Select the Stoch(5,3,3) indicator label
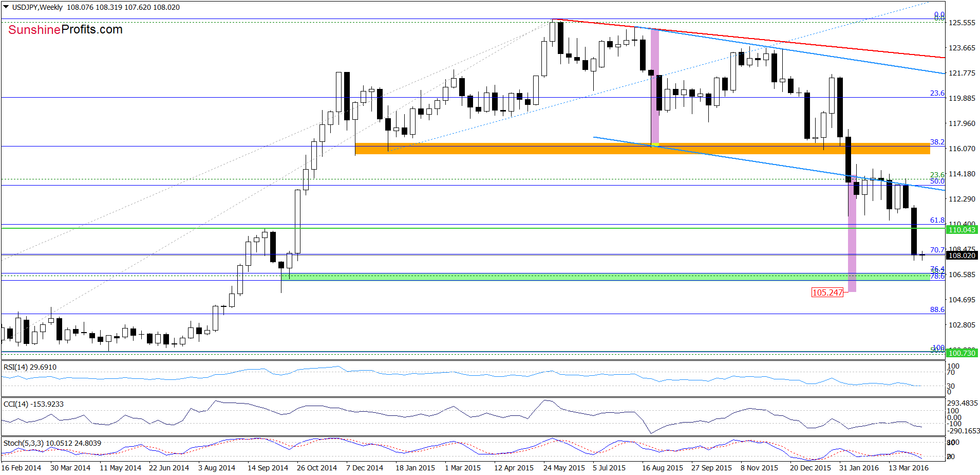This screenshot has width=980, height=475. click(x=52, y=443)
